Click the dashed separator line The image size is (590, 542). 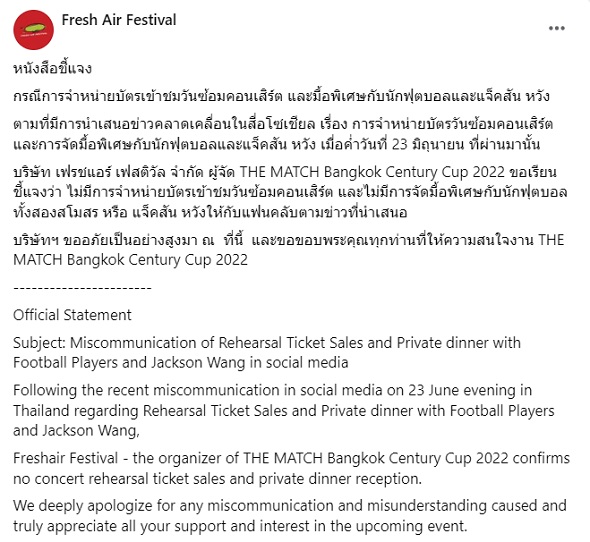tap(82, 288)
